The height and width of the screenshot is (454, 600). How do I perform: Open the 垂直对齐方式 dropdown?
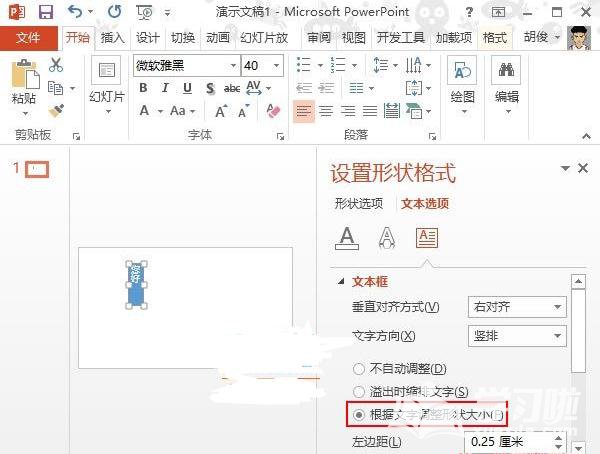tap(516, 307)
